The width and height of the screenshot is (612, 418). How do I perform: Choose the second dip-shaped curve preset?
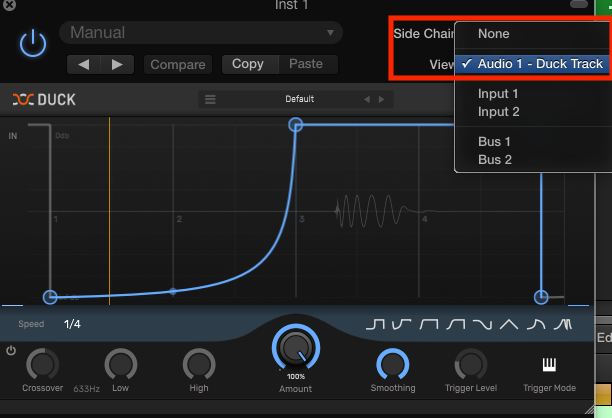click(402, 324)
